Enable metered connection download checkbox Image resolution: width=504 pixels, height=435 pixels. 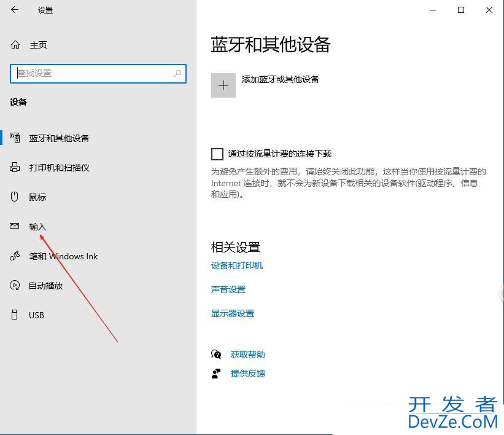tap(217, 154)
